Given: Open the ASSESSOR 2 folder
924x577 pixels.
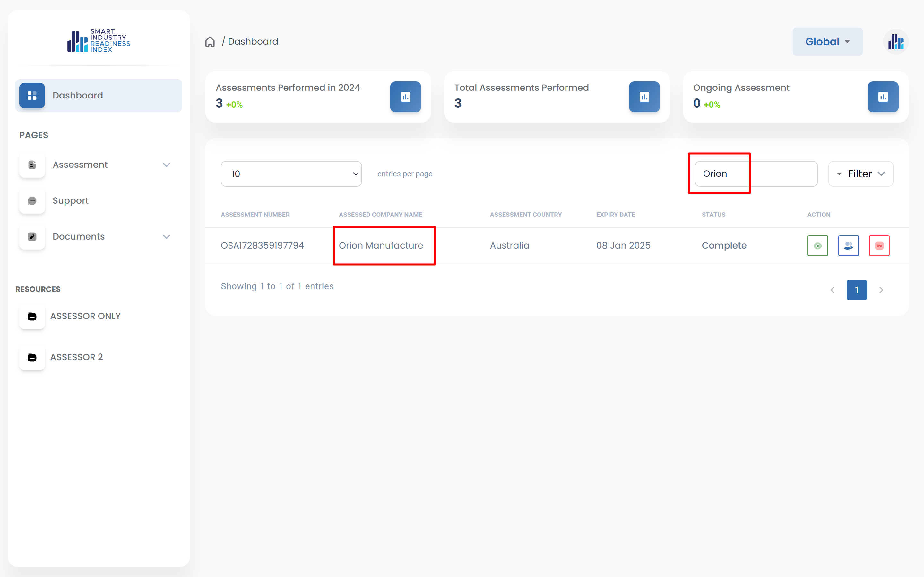Looking at the screenshot, I should pyautogui.click(x=76, y=357).
